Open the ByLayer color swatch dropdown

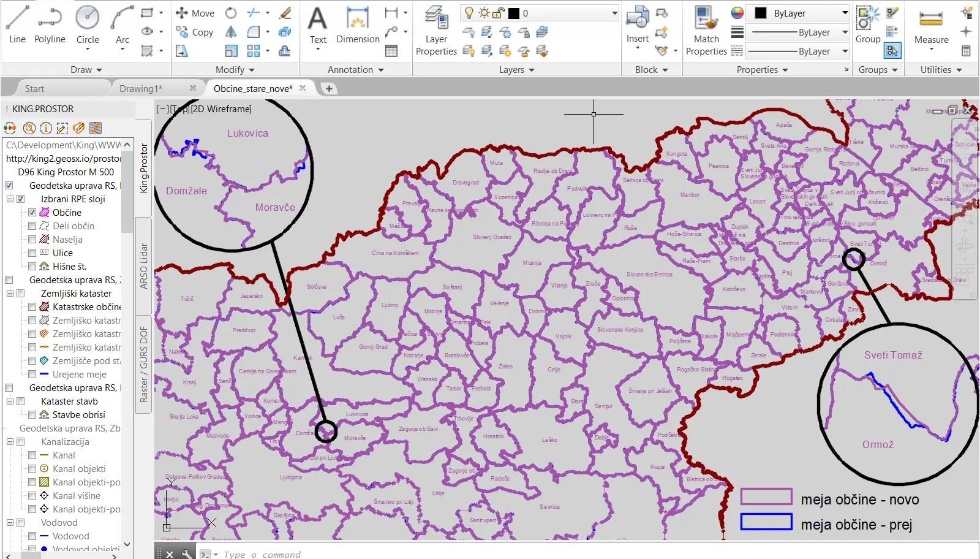(x=845, y=13)
